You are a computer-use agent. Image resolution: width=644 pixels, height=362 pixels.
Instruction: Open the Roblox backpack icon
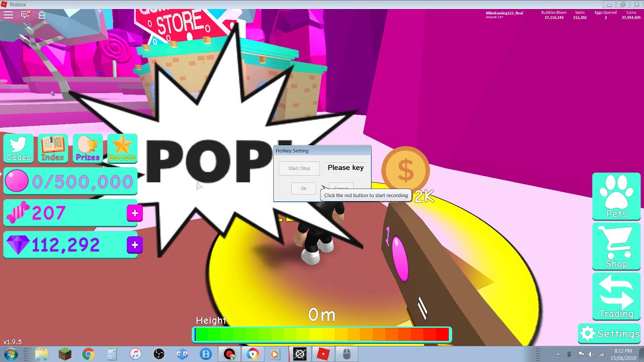coord(42,15)
